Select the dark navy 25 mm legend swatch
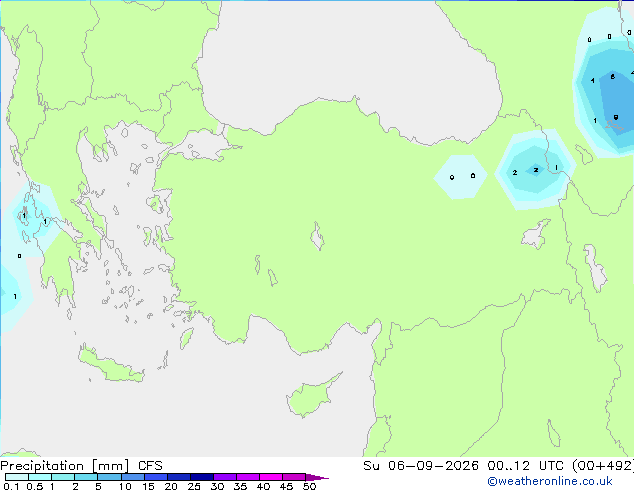 (202, 477)
